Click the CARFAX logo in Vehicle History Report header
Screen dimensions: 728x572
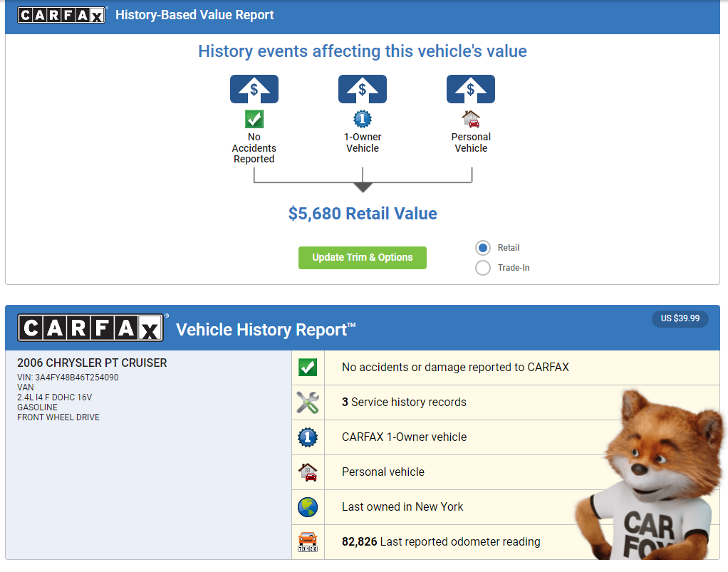click(x=90, y=328)
